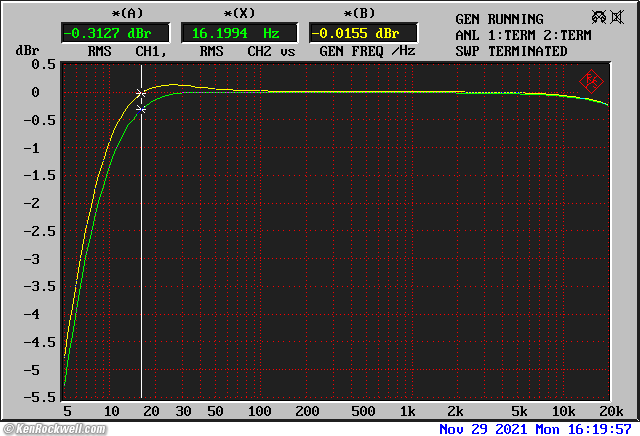The image size is (640, 436).
Task: Click the SWP TERMINATED status text
Action: pos(510,51)
